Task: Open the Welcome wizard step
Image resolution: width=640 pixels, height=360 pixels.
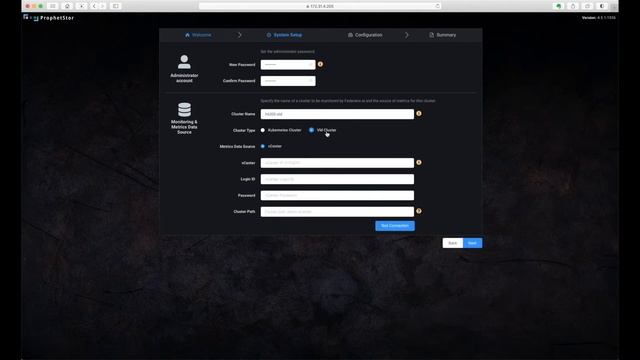Action: click(198, 35)
